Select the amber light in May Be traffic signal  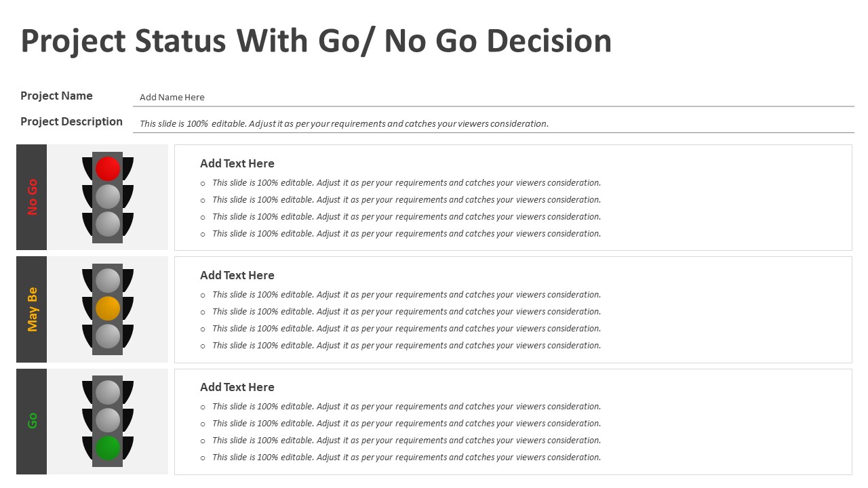coord(108,308)
